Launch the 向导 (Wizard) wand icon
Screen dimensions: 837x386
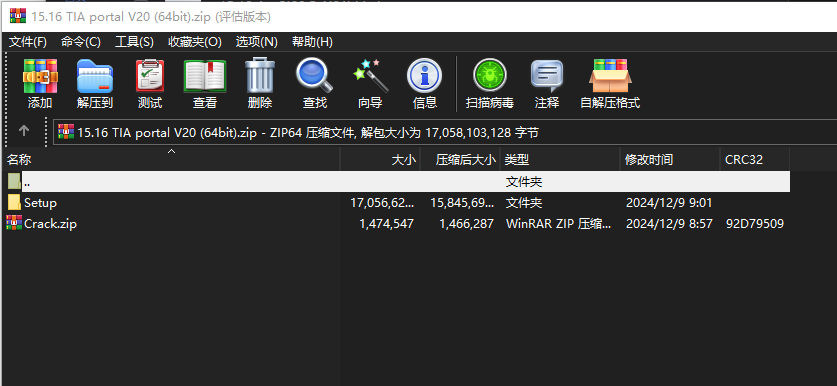370,76
